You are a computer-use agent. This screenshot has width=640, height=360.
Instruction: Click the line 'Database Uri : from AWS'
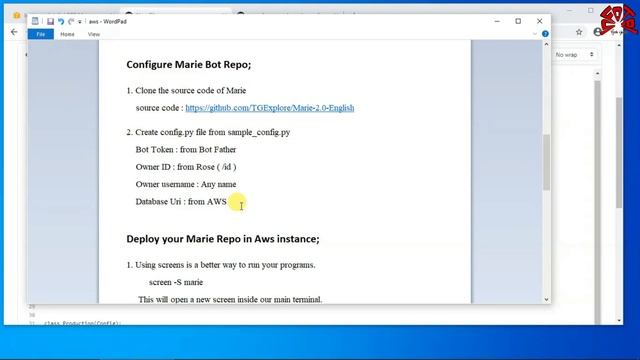(x=181, y=202)
